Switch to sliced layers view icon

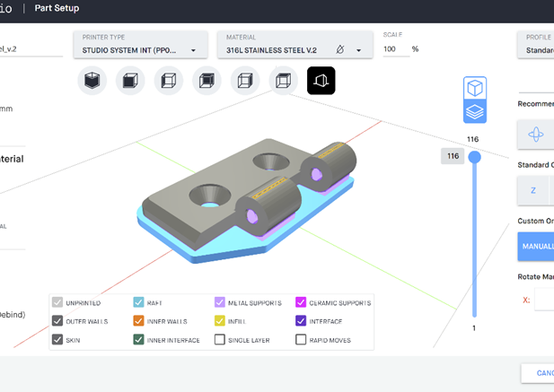click(x=475, y=112)
